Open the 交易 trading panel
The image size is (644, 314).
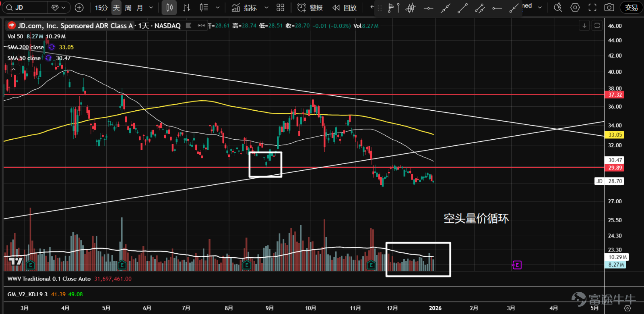(x=631, y=8)
